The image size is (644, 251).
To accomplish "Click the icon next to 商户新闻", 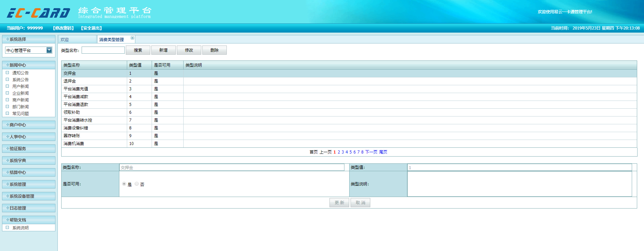I will tap(7, 100).
